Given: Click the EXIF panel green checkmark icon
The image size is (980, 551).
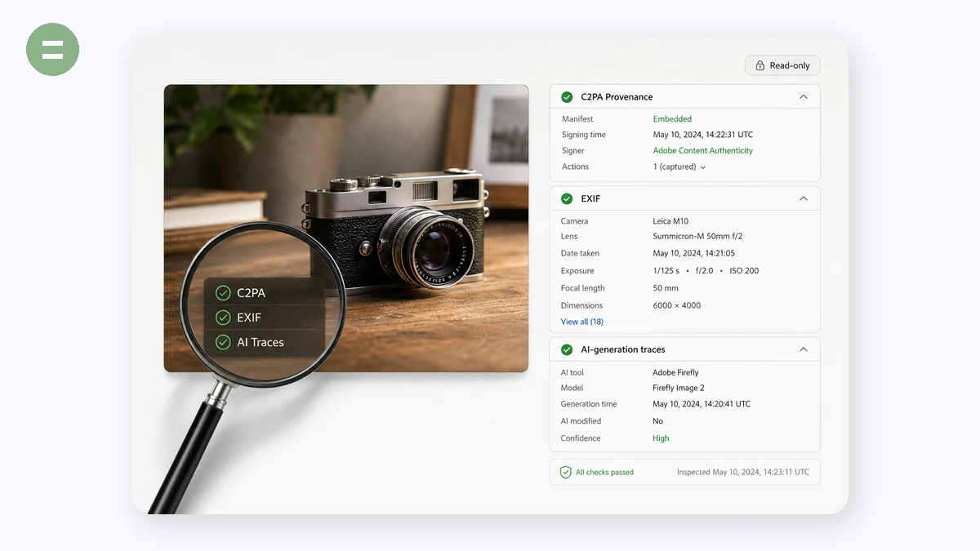Looking at the screenshot, I should click(567, 198).
